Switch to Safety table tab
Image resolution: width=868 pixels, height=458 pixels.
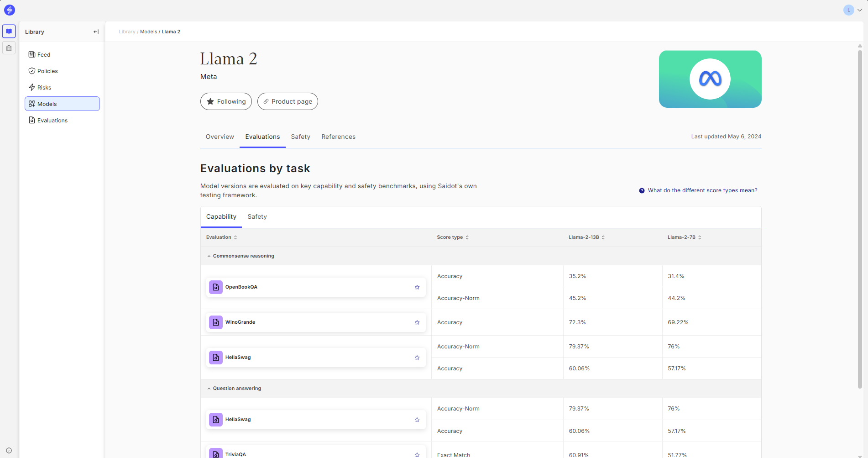(257, 216)
